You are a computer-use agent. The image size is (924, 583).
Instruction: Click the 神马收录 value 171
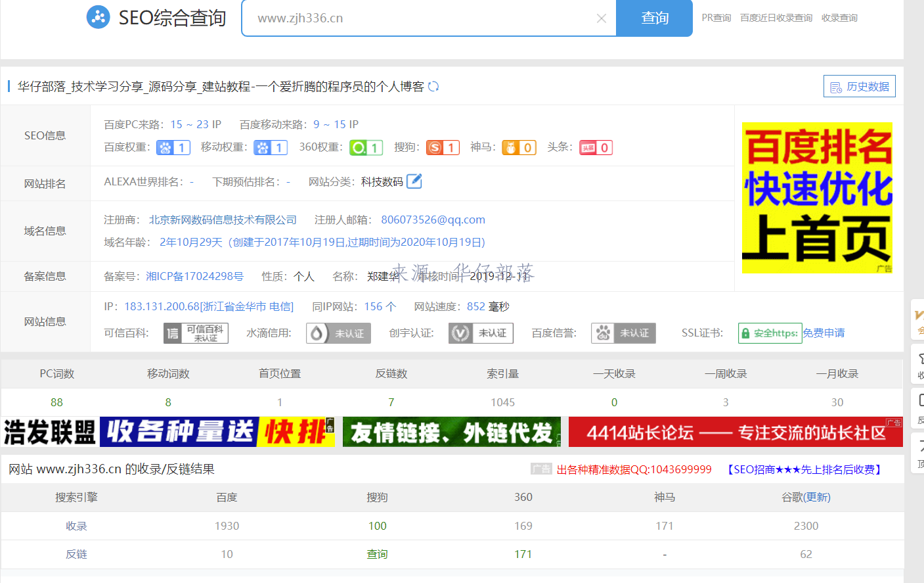coord(665,526)
